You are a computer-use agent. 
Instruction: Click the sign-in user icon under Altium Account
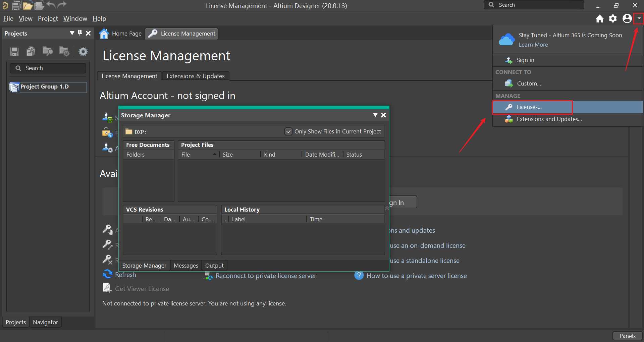pyautogui.click(x=107, y=117)
